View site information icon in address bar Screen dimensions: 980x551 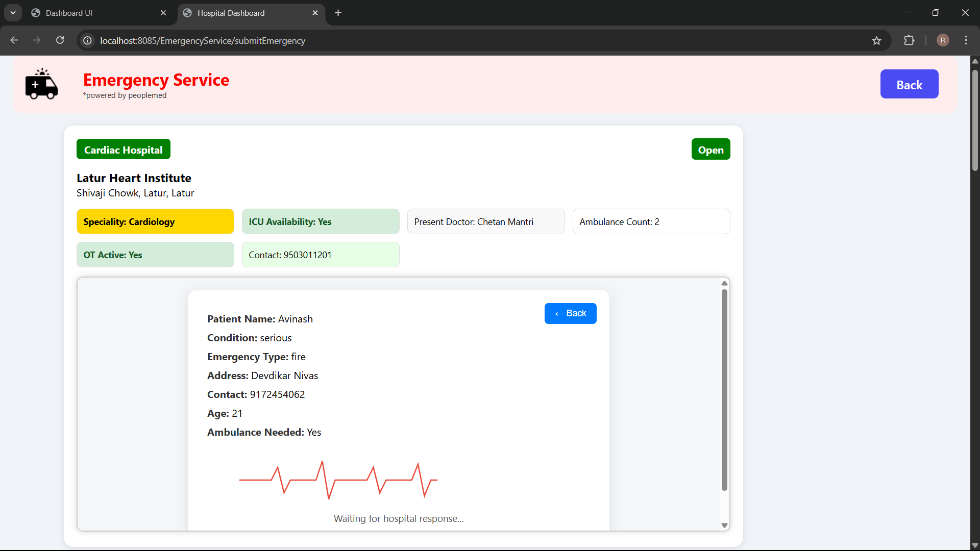pos(88,40)
